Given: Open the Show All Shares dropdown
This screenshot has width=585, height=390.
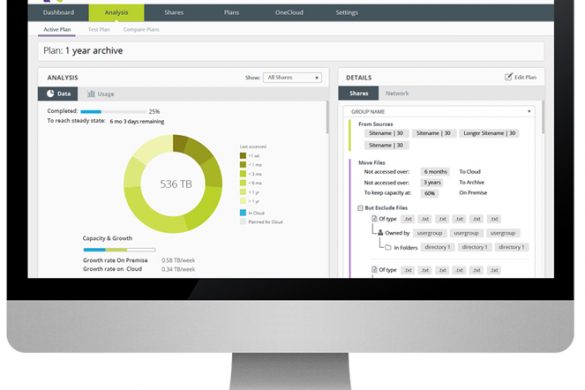Looking at the screenshot, I should (x=292, y=77).
